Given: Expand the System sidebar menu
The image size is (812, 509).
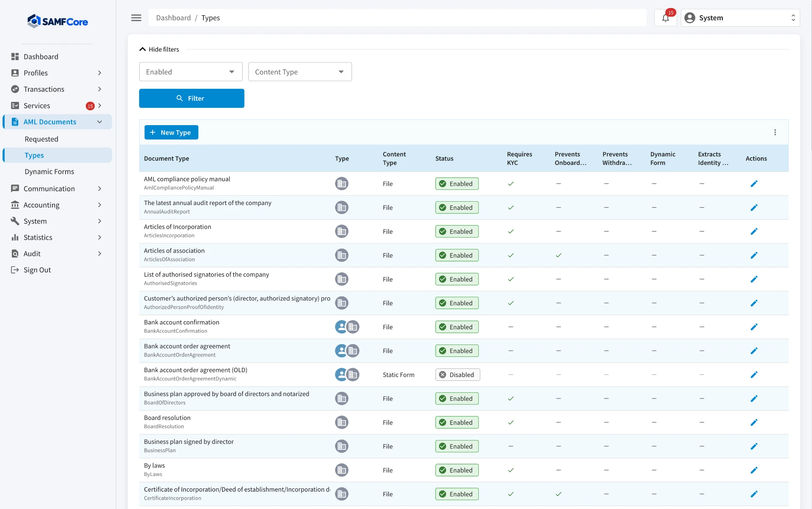Looking at the screenshot, I should (x=57, y=221).
